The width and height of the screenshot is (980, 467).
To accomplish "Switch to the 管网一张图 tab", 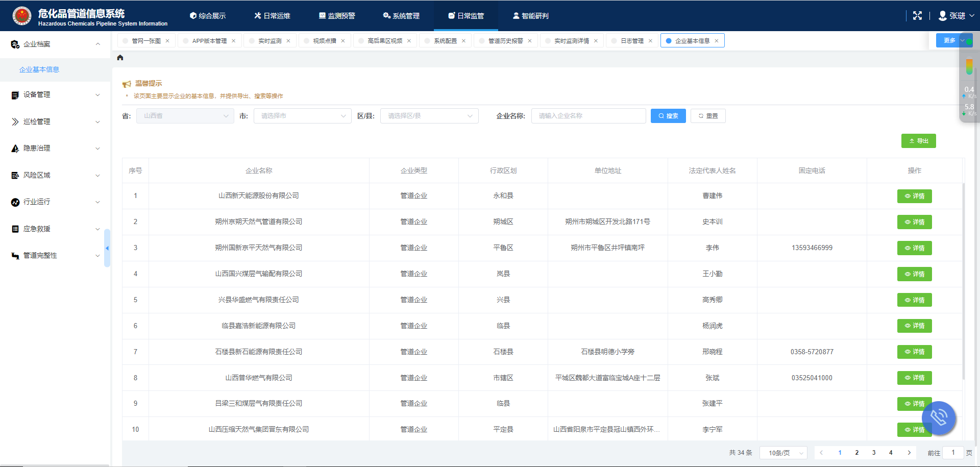I will [146, 41].
